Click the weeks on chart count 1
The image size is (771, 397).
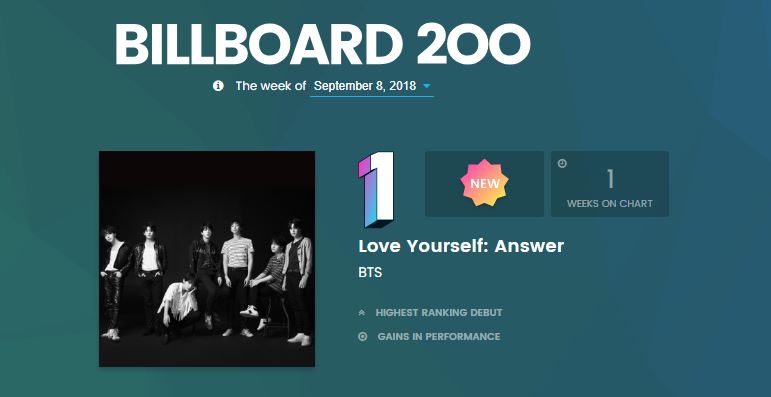(610, 180)
